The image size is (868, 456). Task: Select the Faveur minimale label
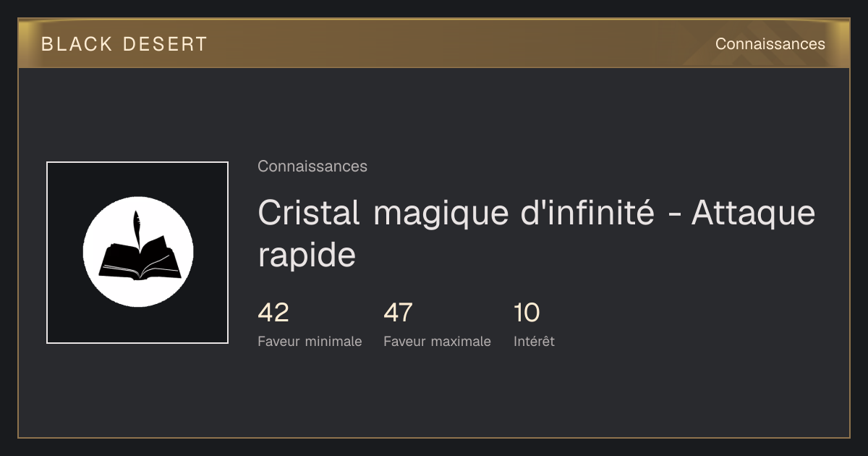[x=310, y=342]
